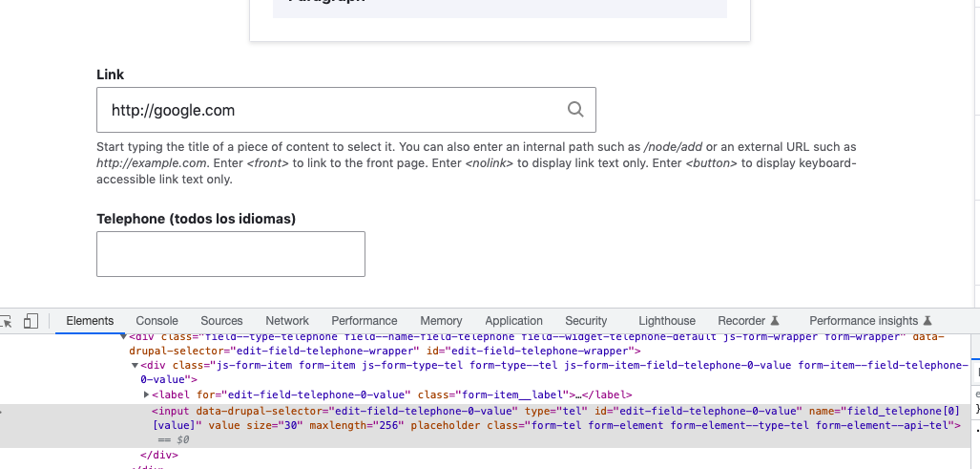980x469 pixels.
Task: Click the search magnifier icon in Link field
Action: (x=575, y=110)
